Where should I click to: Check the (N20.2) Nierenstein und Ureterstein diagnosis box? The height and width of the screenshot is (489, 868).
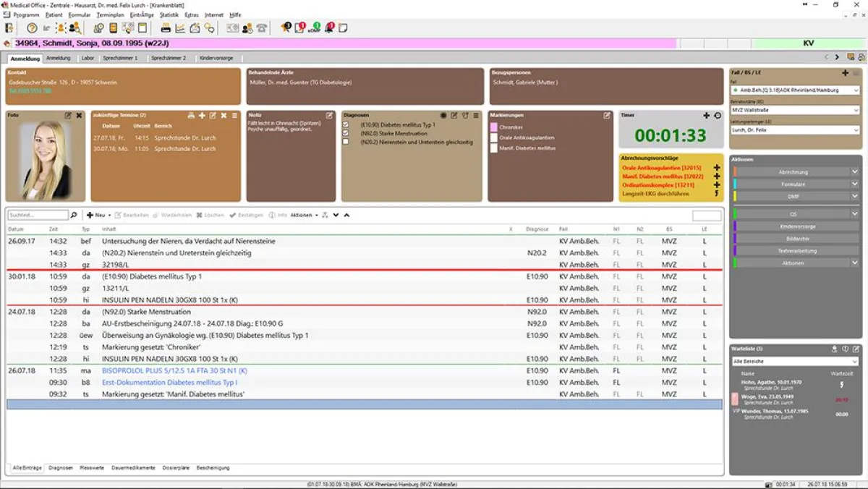(x=346, y=142)
